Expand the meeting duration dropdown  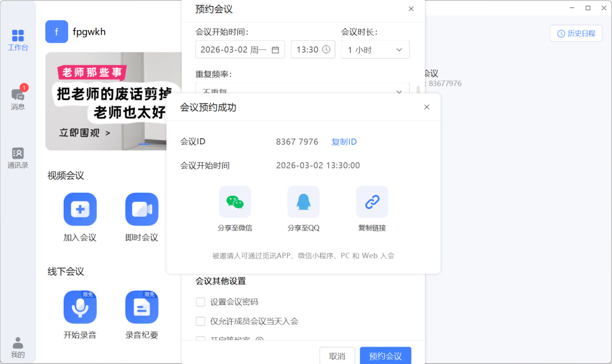(375, 49)
